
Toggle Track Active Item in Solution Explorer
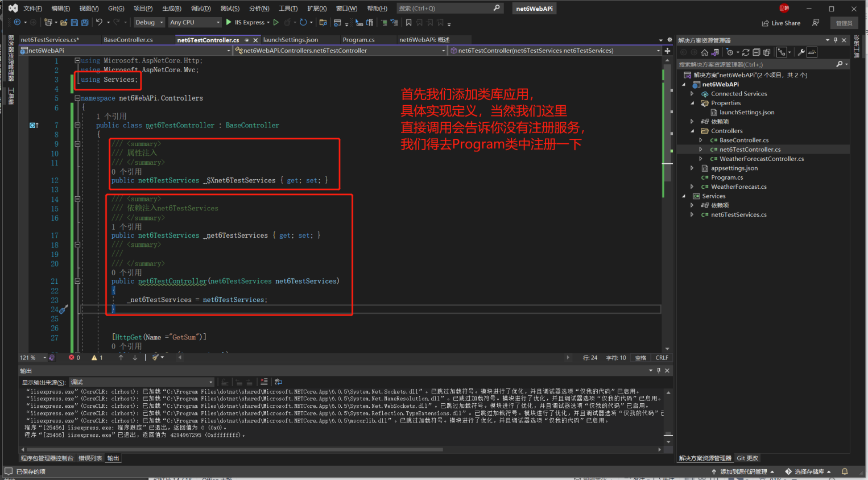pyautogui.click(x=782, y=52)
